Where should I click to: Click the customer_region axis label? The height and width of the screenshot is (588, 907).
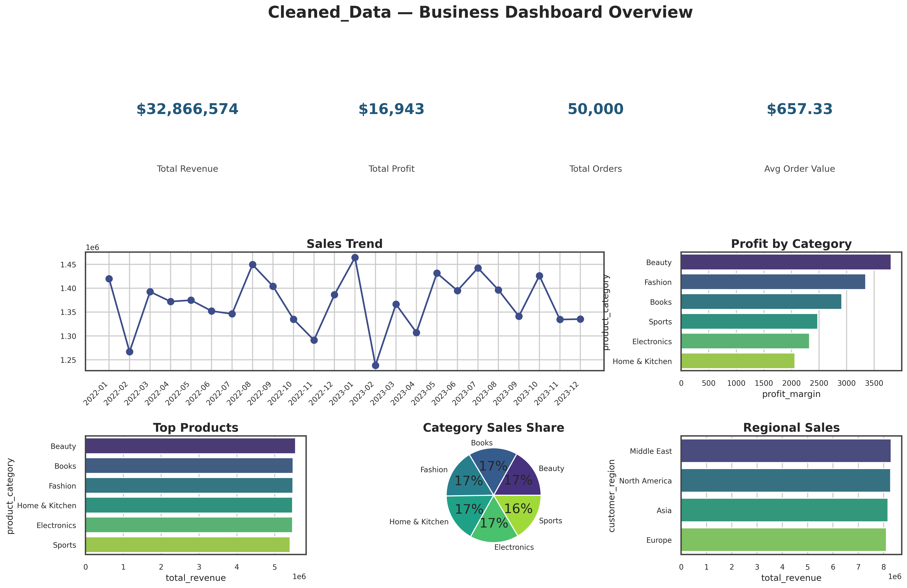click(x=612, y=496)
